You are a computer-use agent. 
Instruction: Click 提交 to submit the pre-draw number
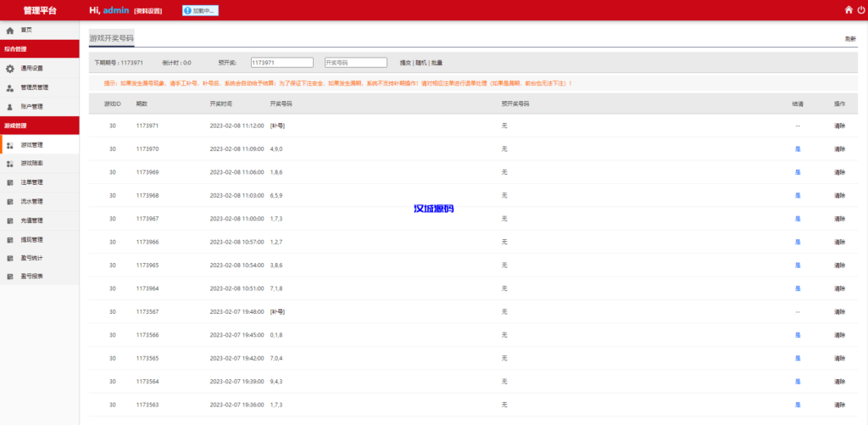click(x=405, y=63)
